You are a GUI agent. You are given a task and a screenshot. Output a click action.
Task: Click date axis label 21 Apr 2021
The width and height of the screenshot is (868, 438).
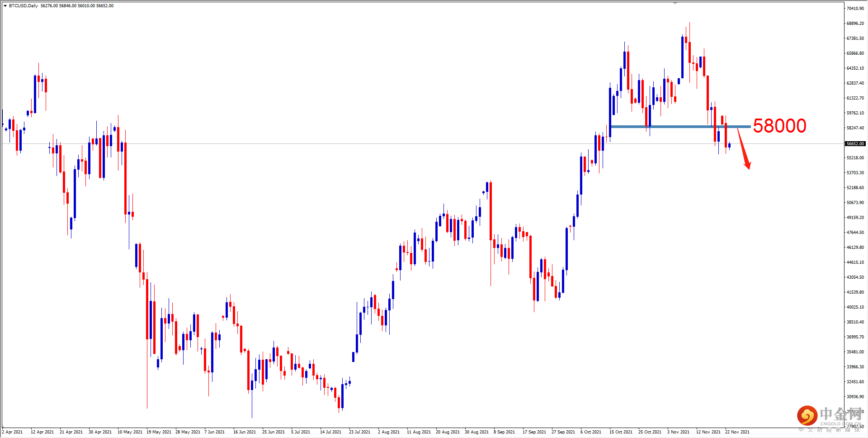tap(71, 432)
